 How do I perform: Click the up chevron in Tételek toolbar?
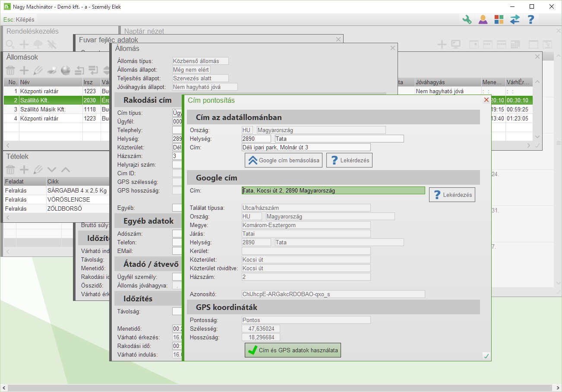coord(66,170)
